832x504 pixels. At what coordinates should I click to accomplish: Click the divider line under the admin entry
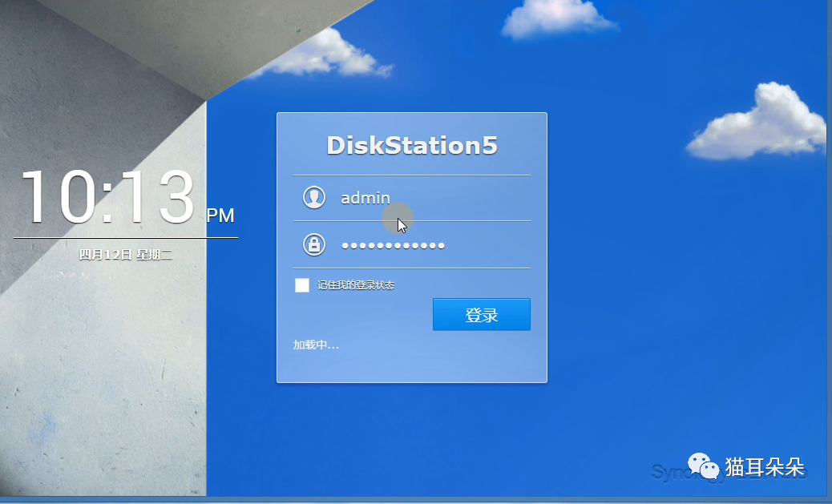pos(410,220)
